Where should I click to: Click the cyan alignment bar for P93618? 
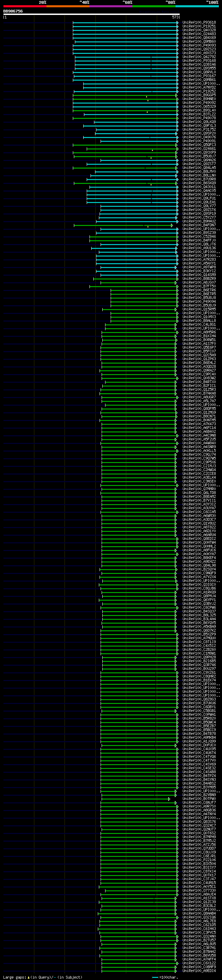point(125,23)
